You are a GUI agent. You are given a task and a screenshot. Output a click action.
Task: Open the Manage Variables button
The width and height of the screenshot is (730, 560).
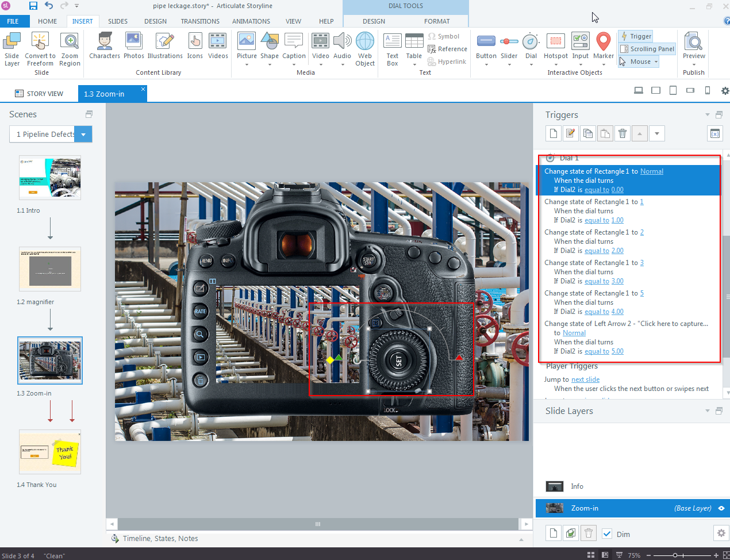[715, 133]
